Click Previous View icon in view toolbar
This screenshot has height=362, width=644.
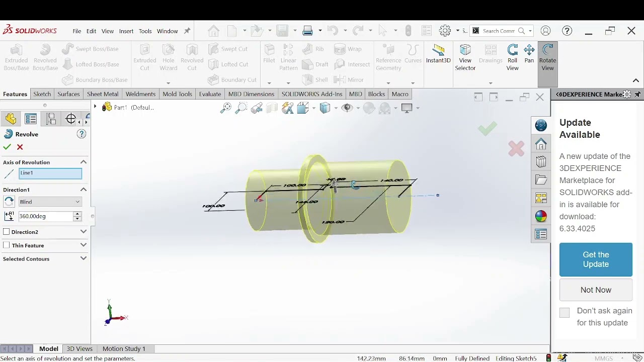click(257, 108)
